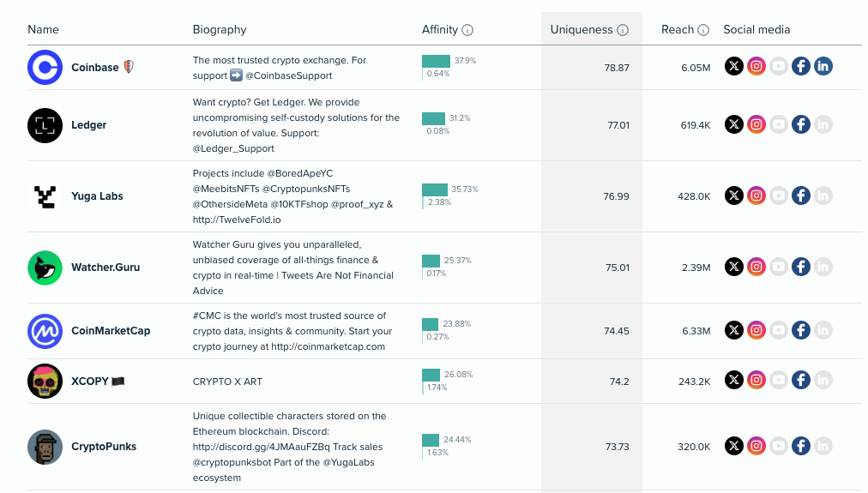Click XCOPY's X (Twitter) icon

pos(734,379)
